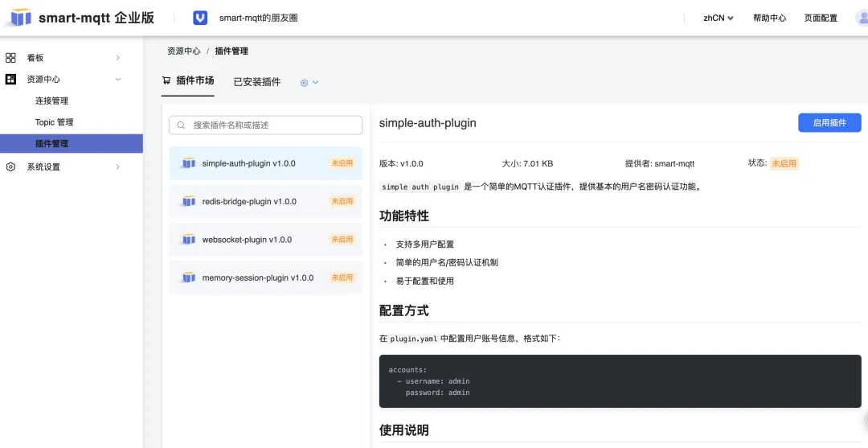Switch to the 已安装插件 tab
The height and width of the screenshot is (448, 868).
tap(257, 82)
